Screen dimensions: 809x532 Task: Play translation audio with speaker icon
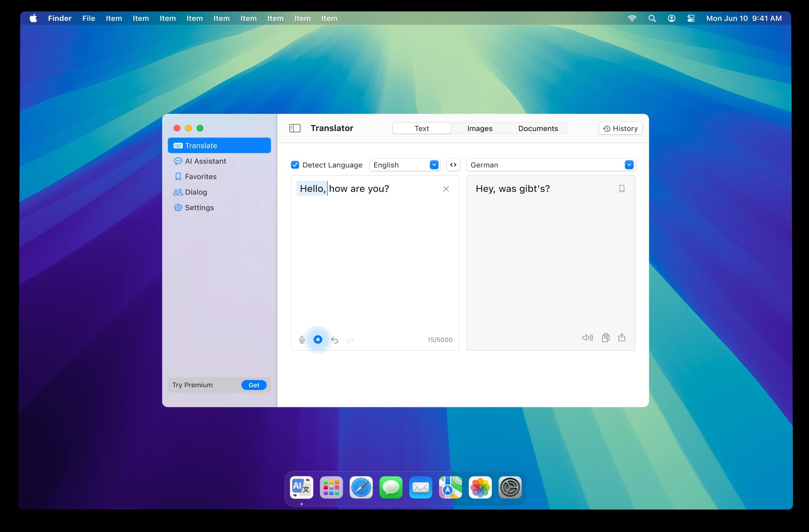click(x=587, y=338)
